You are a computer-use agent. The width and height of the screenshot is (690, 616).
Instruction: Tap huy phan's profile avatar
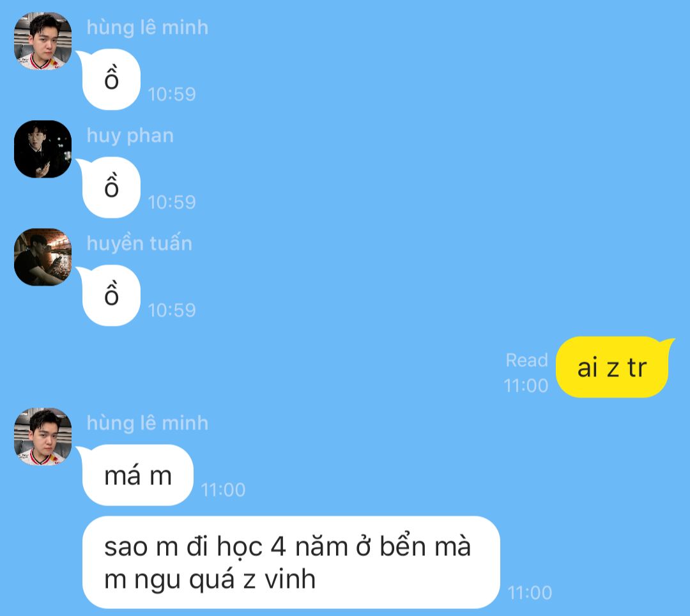[x=43, y=149]
